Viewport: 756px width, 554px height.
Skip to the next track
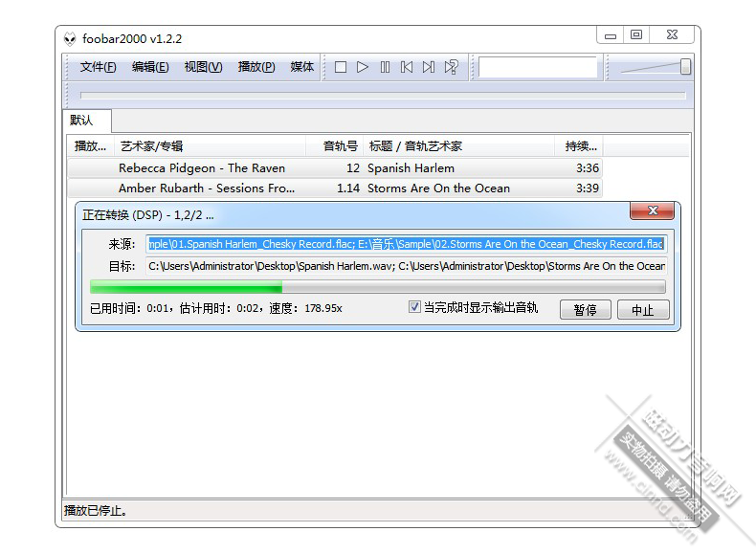coord(429,67)
